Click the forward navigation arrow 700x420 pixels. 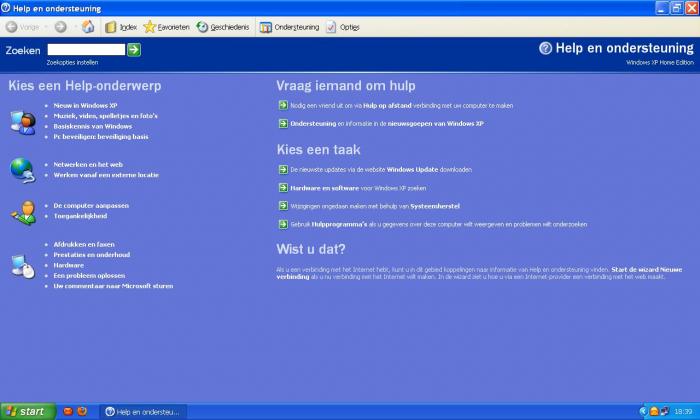pyautogui.click(x=60, y=27)
